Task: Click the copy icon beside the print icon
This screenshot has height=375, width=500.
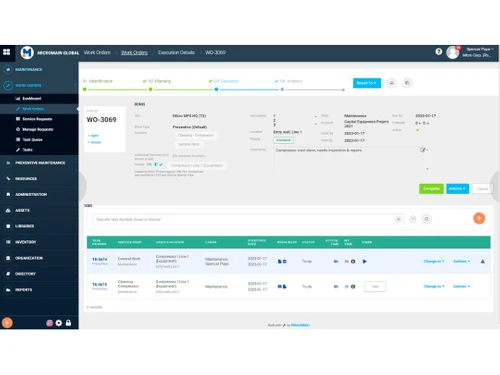Action: point(407,83)
